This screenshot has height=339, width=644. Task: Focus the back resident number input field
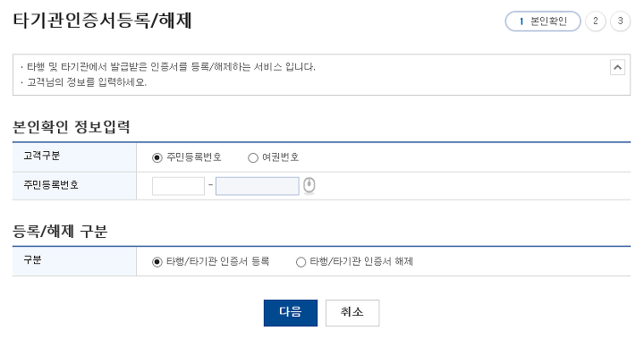pyautogui.click(x=257, y=186)
